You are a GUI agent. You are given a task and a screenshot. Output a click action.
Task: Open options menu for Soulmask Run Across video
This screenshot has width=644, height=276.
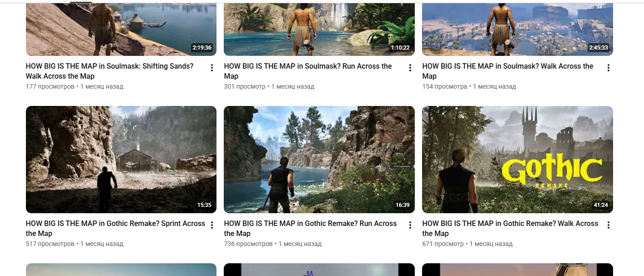[x=410, y=68]
